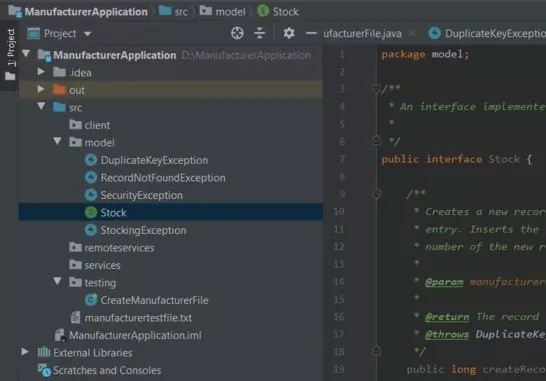Select the .idea folder icon
Viewport: 546px width, 381px height.
pyautogui.click(x=59, y=72)
